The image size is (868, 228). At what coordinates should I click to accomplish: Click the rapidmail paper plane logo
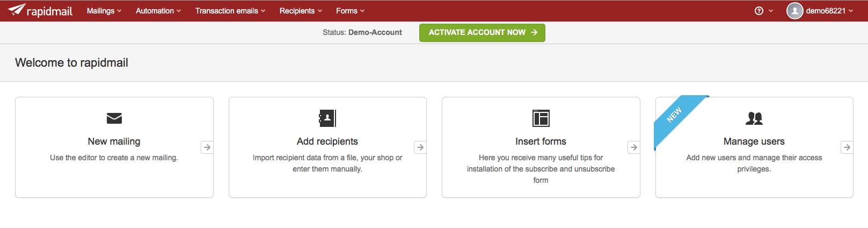[x=17, y=10]
